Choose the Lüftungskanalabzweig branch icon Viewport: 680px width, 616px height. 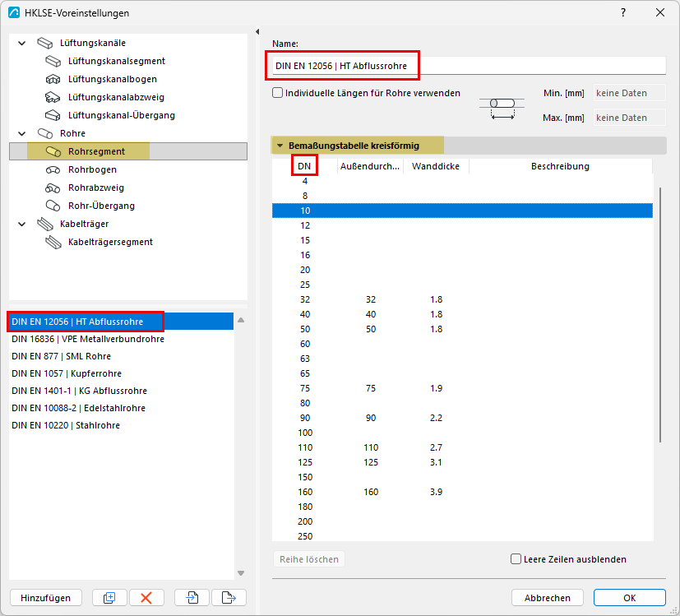pos(53,97)
